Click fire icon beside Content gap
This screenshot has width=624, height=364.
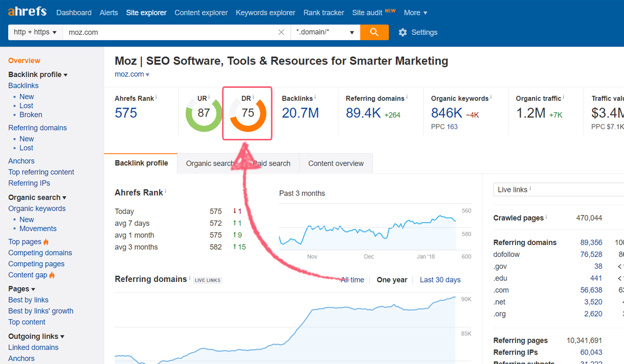[x=52, y=275]
